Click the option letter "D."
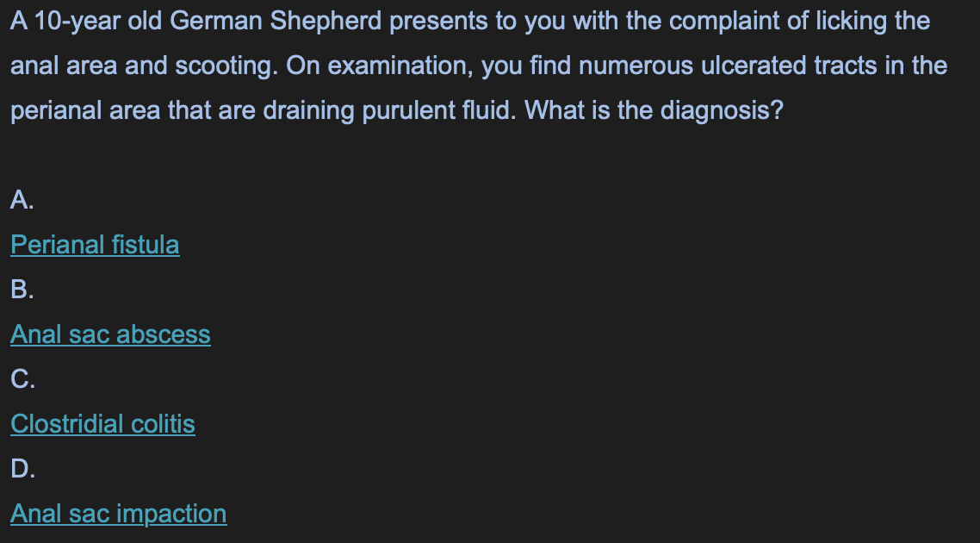Screen dimensions: 980x543 [x=22, y=469]
